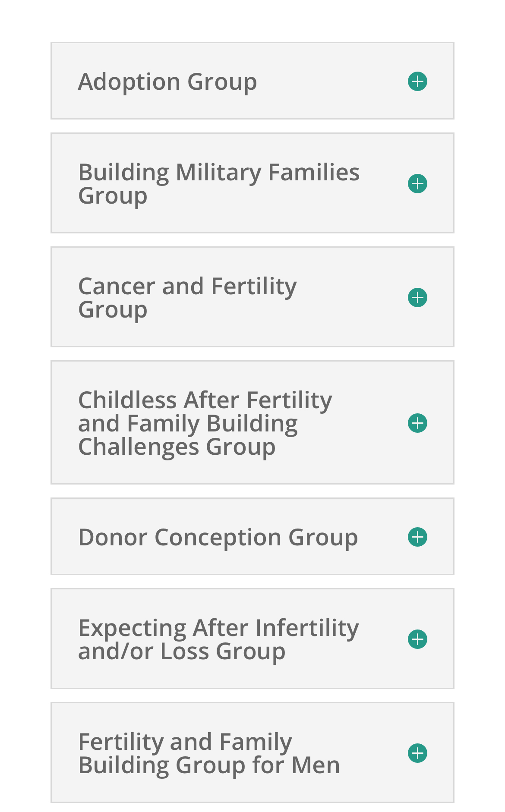
Task: Click the plus icon for Childless After Fertility group
Action: click(x=417, y=423)
